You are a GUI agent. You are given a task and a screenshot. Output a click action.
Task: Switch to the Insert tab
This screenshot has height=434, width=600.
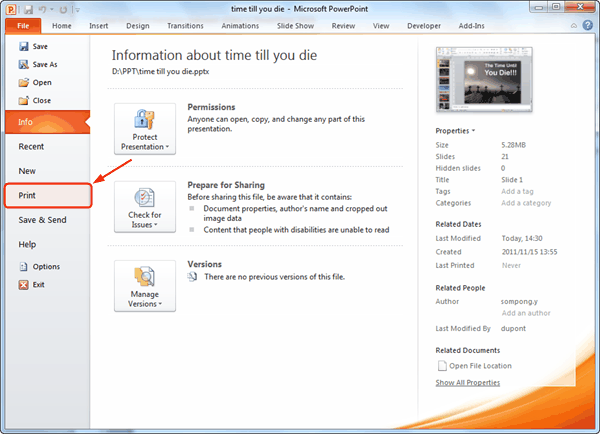[x=98, y=26]
